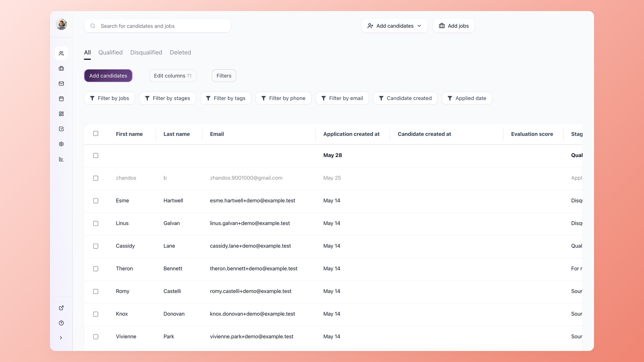Click the last name Donovan

(174, 314)
